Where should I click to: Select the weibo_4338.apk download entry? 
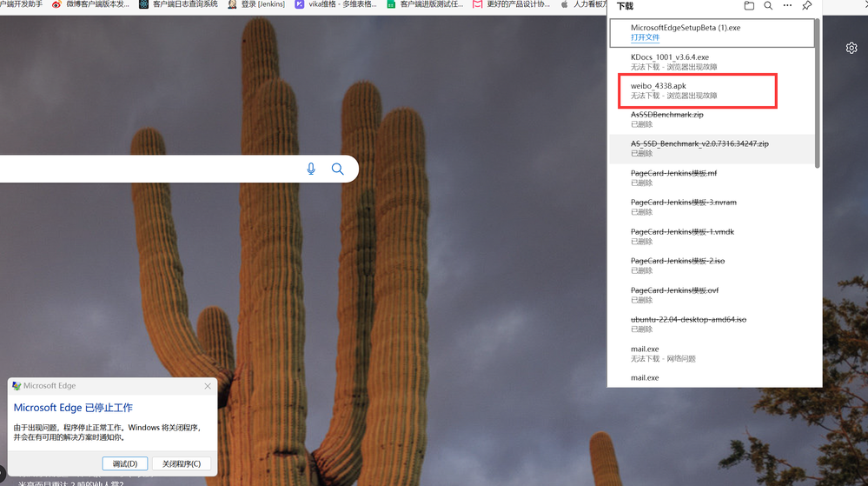[x=712, y=90]
